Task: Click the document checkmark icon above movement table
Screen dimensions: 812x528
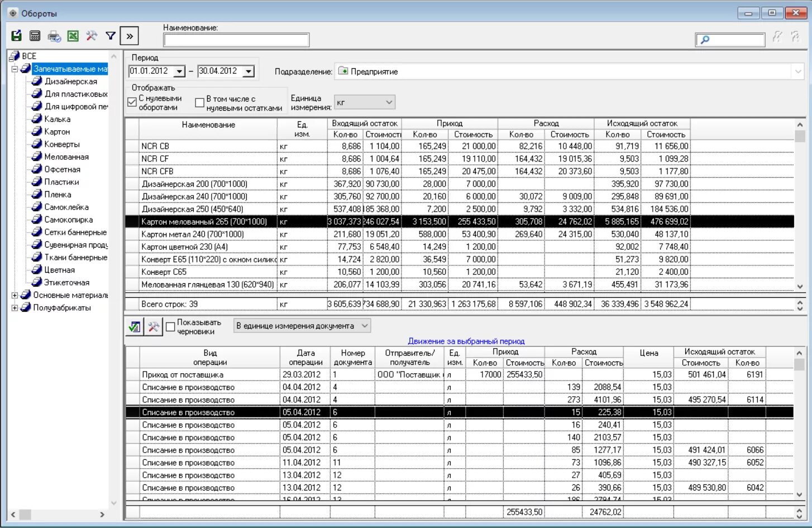Action: 134,327
